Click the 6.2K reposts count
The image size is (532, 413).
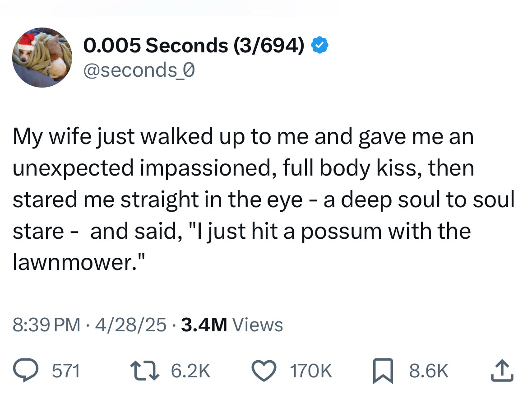pos(191,371)
